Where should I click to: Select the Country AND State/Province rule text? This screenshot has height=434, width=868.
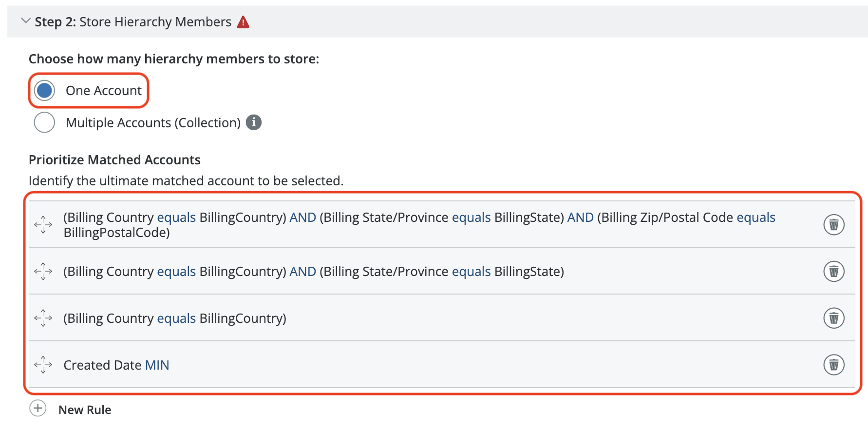314,272
